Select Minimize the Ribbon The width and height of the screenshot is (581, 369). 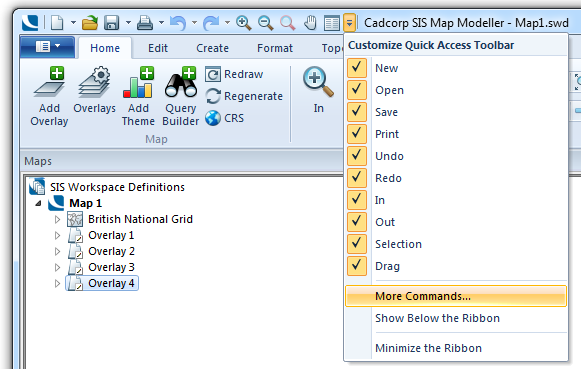point(456,348)
